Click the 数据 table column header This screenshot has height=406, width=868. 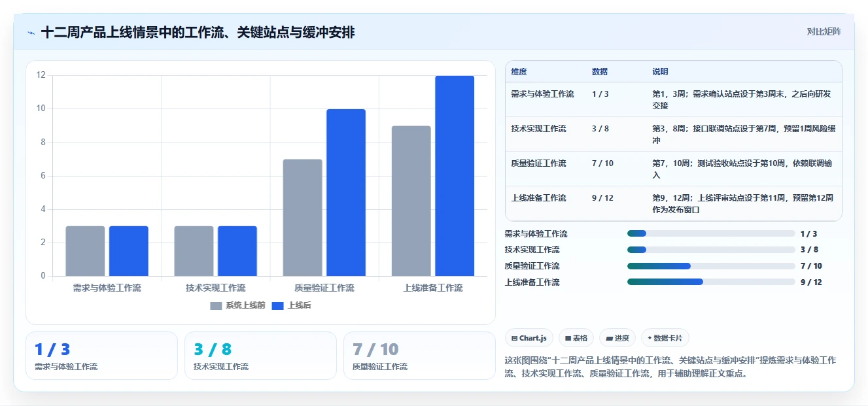(600, 72)
